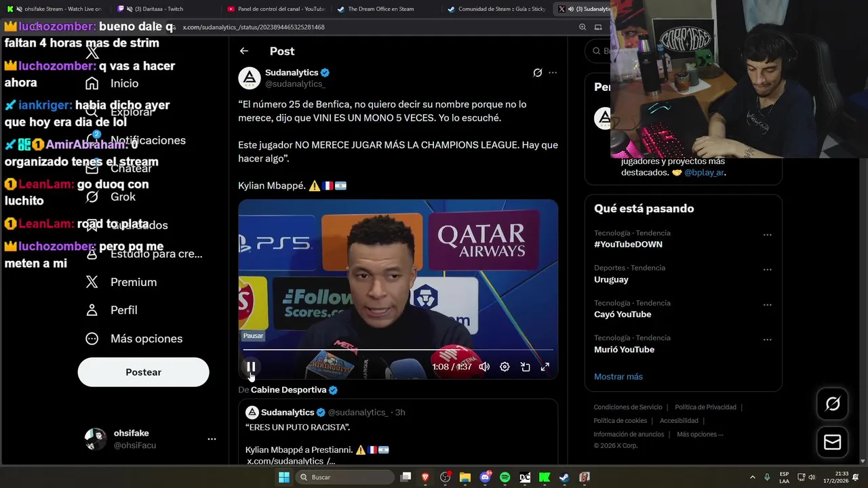Click the @sudanalytics_ handle under name
Image resolution: width=868 pixels, height=488 pixels.
click(295, 84)
